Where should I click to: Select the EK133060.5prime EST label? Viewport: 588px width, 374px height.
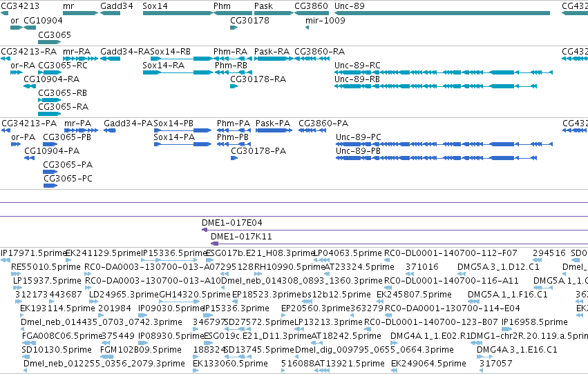[x=230, y=363]
